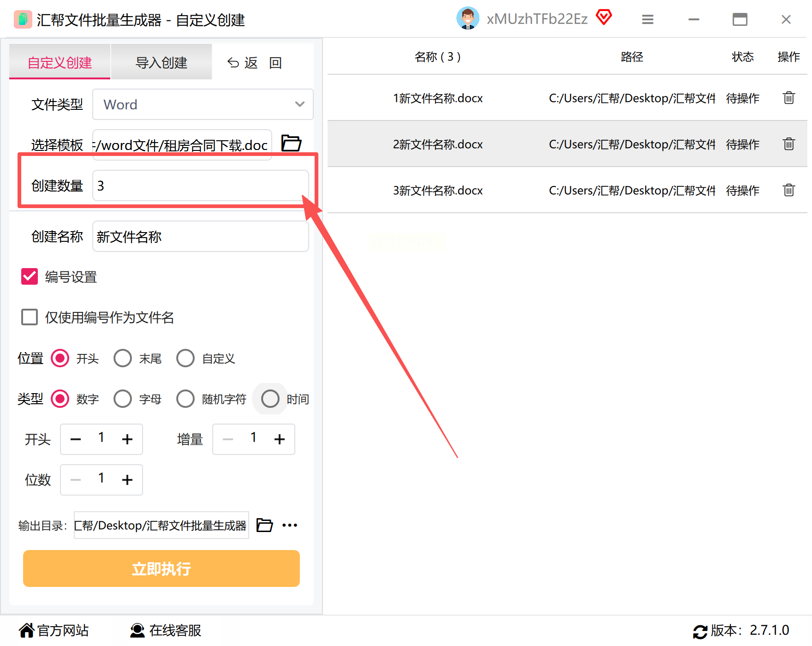Open the three-dot output options
The width and height of the screenshot is (812, 646).
290,525
